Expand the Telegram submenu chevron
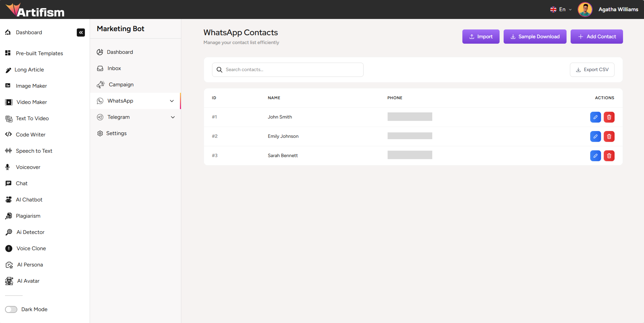Viewport: 644px width, 323px height. coord(172,117)
